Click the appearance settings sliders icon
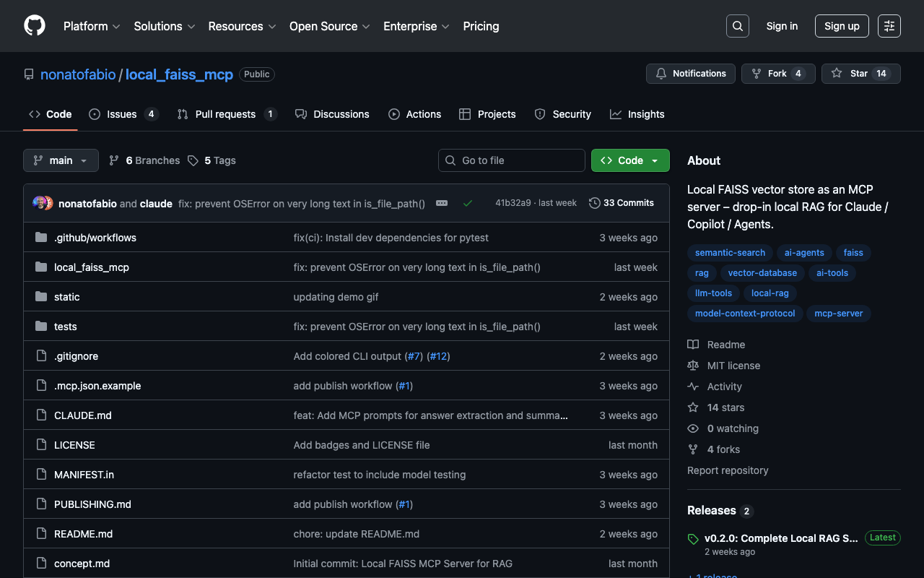Viewport: 924px width, 578px height. tap(889, 26)
